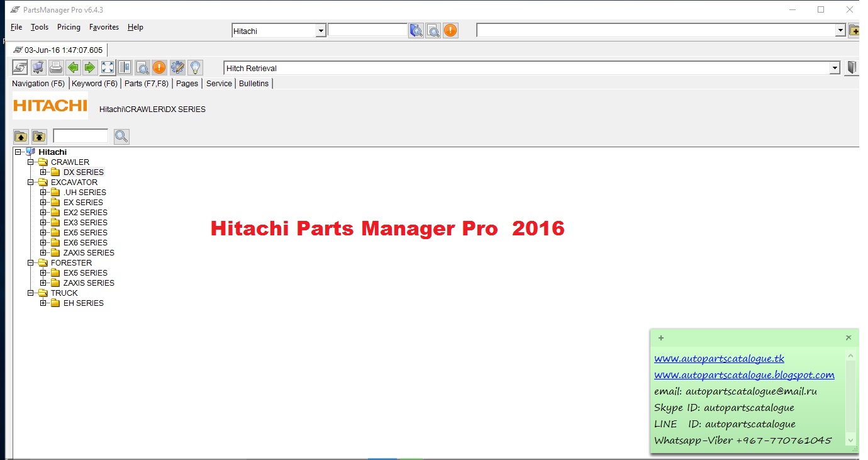Click the navigation filter text box
Screen dimensions: 868x460
pos(81,136)
